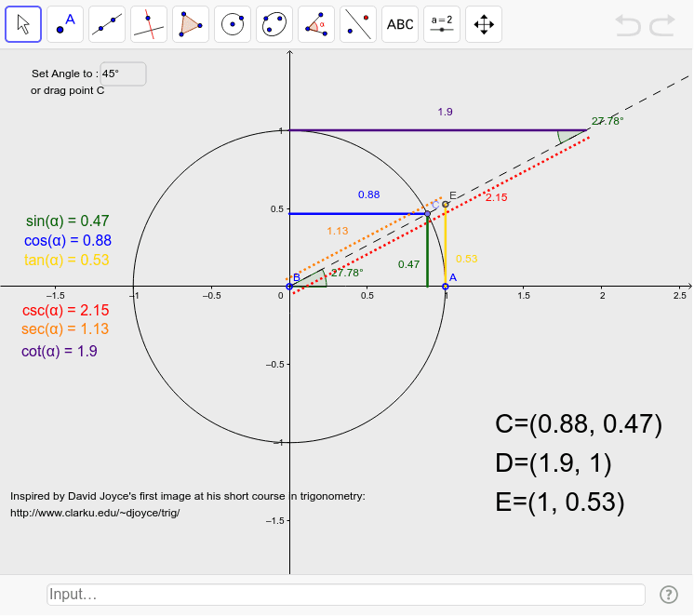This screenshot has height=616, width=694.
Task: Click the 'or drag point C' text
Action: coord(67,90)
